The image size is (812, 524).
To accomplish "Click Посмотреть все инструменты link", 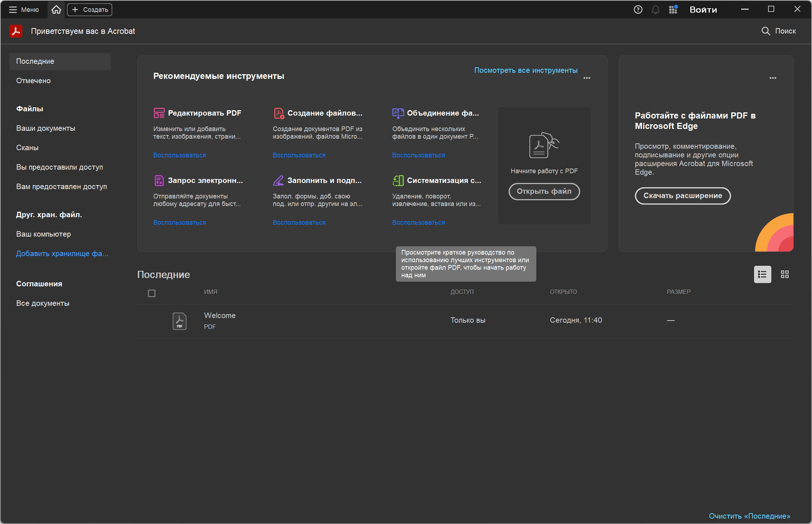I will 525,70.
